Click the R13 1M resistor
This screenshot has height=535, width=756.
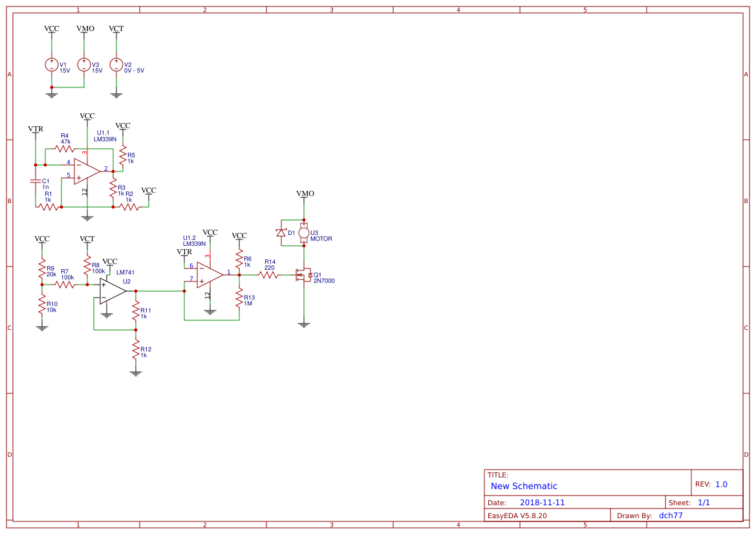coord(239,298)
